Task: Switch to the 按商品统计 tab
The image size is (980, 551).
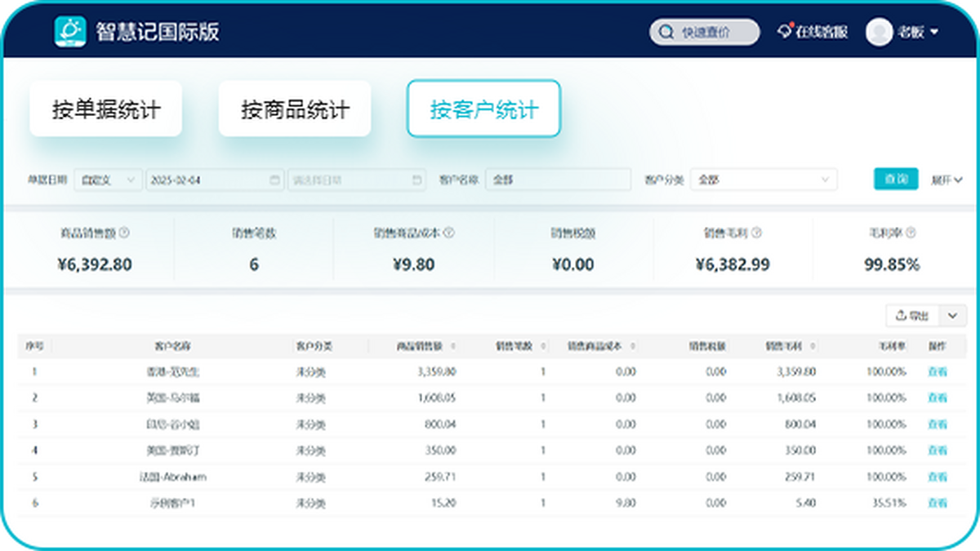Action: coord(295,109)
